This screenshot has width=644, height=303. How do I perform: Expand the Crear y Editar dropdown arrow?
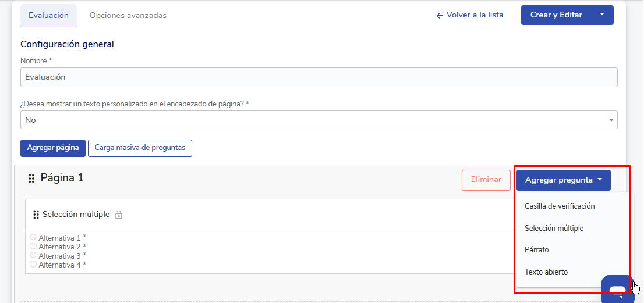pos(602,15)
